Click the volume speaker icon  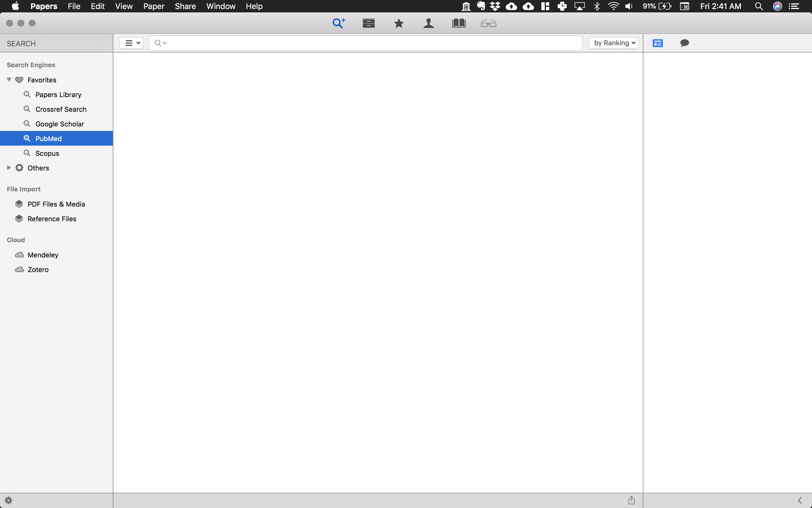point(629,6)
